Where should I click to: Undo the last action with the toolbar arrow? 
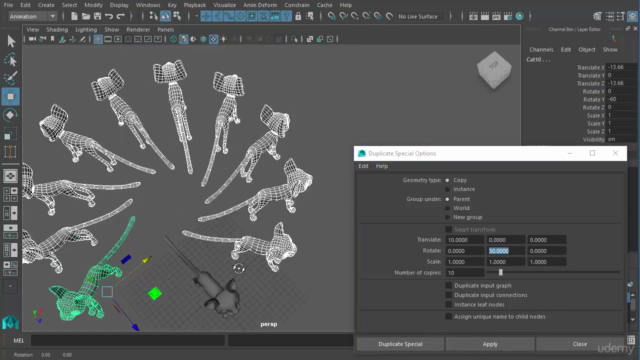[x=109, y=16]
